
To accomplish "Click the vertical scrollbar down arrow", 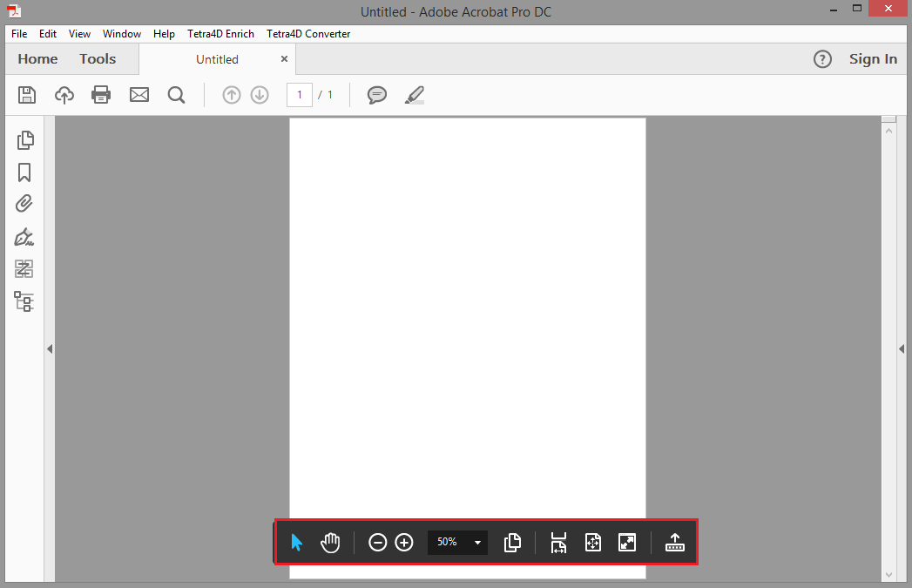I will [x=888, y=575].
